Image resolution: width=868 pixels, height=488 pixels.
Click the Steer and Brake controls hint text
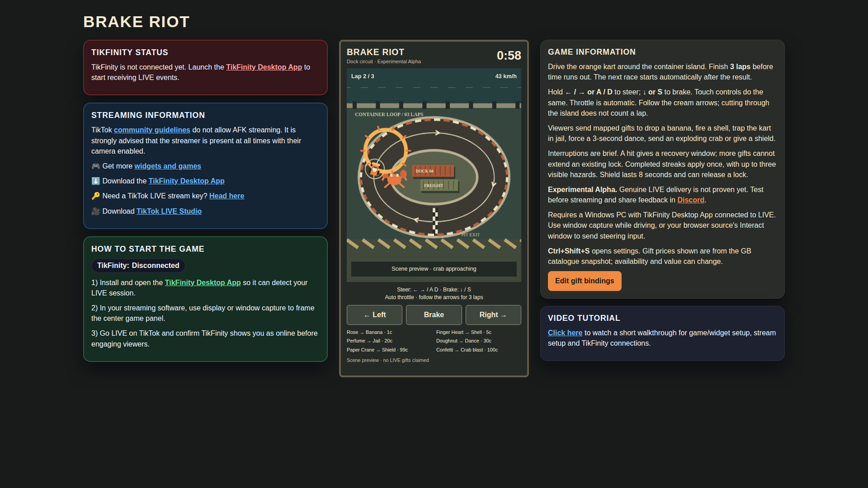434,290
